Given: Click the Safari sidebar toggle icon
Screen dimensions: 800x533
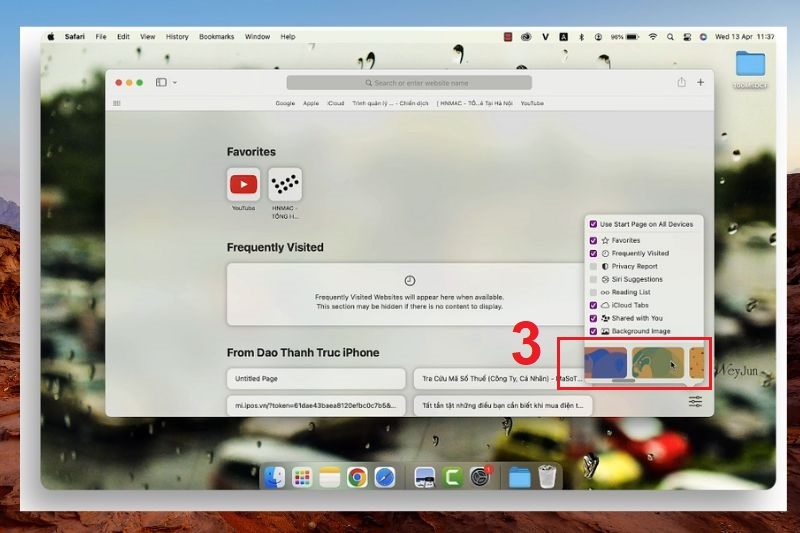Looking at the screenshot, I should pos(161,82).
